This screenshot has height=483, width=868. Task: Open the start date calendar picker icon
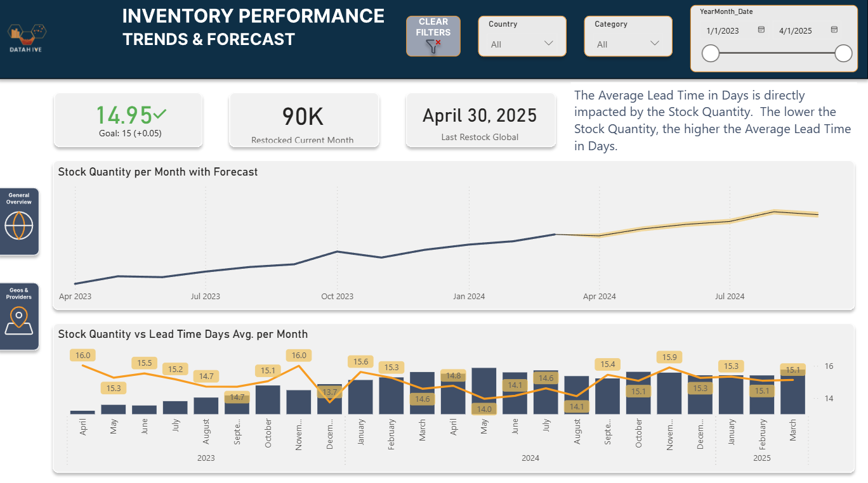coord(761,30)
